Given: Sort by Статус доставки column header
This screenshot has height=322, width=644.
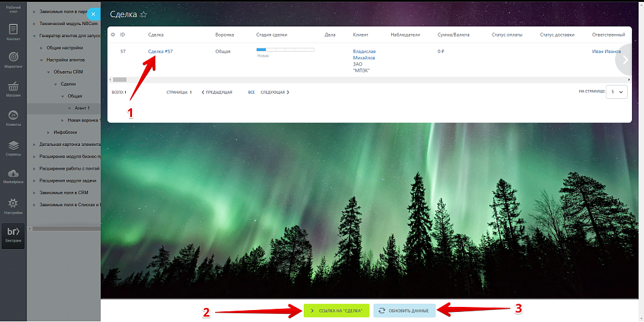Looking at the screenshot, I should point(557,35).
